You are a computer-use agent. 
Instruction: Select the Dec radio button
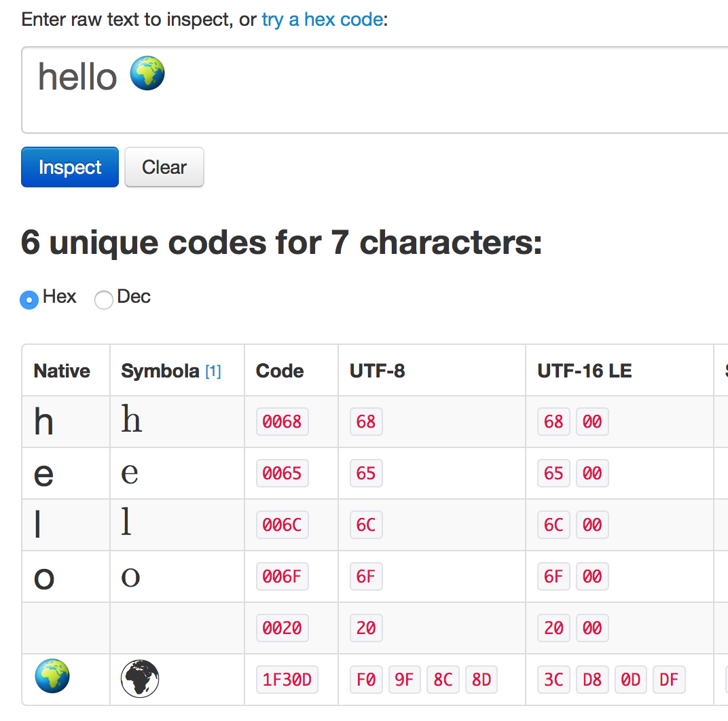tap(104, 299)
